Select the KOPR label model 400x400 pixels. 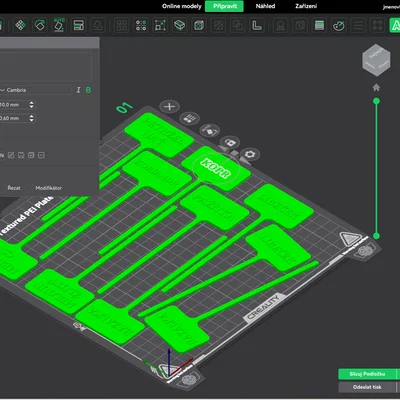(216, 168)
